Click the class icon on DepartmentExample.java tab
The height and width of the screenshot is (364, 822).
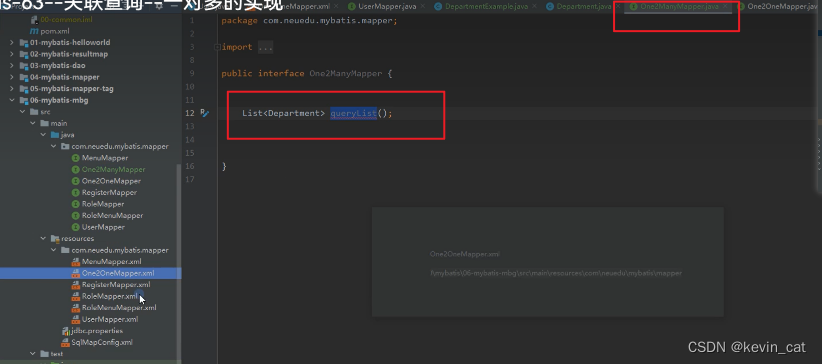pyautogui.click(x=438, y=7)
